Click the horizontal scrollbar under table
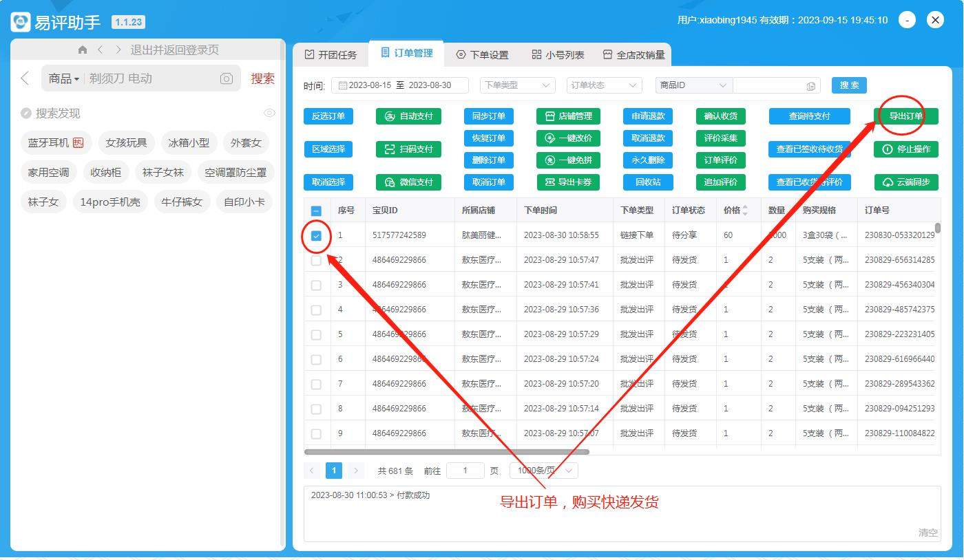The width and height of the screenshot is (964, 560). click(447, 452)
